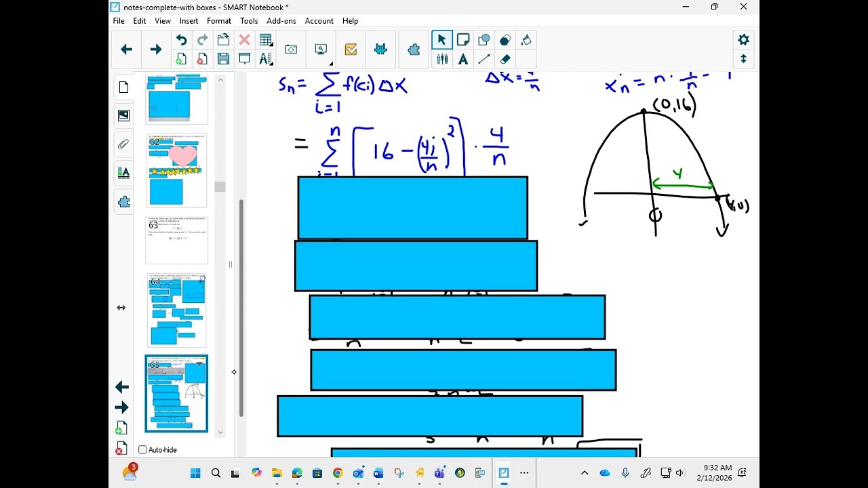Go to next page from sidebar arrow
Screen dimensions: 868x488
[122, 407]
